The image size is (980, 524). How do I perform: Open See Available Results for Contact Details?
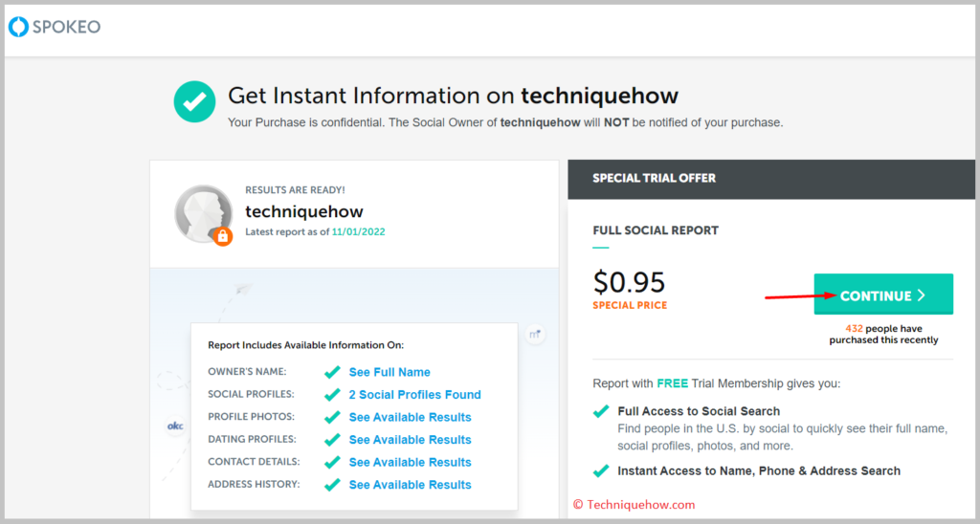[x=410, y=462]
